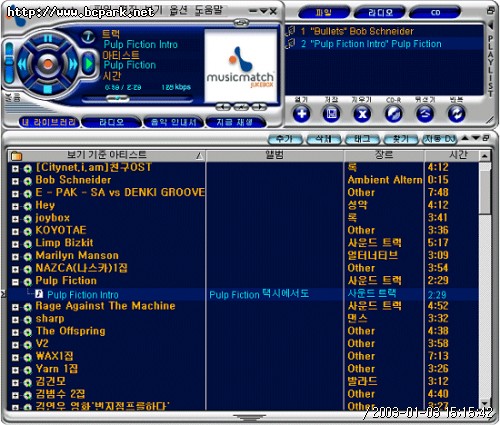Screen dimensions: 500x425
Task: Expand the joybox artist node
Action: point(15,219)
